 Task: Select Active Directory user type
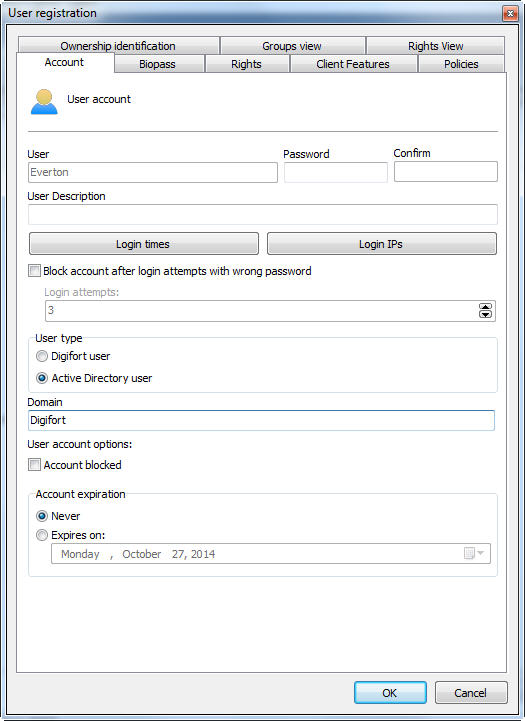coord(42,378)
